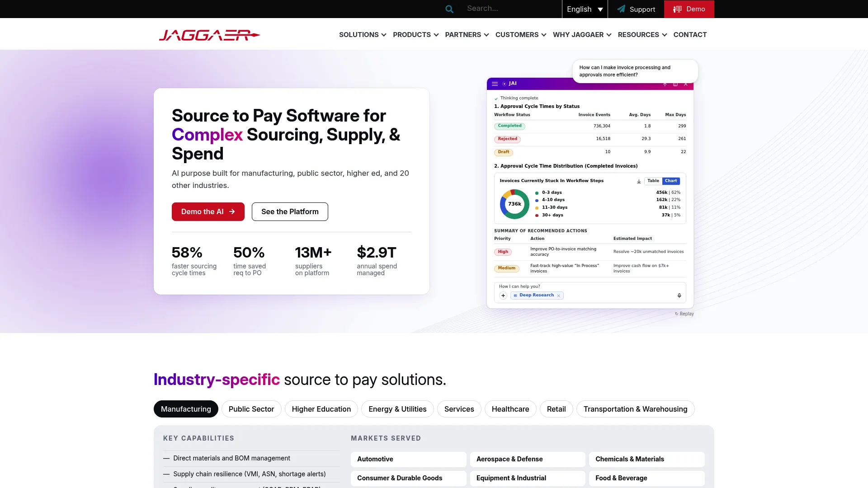This screenshot has height=488, width=868.
Task: Click the plus icon in JAI prompt box
Action: (x=503, y=296)
